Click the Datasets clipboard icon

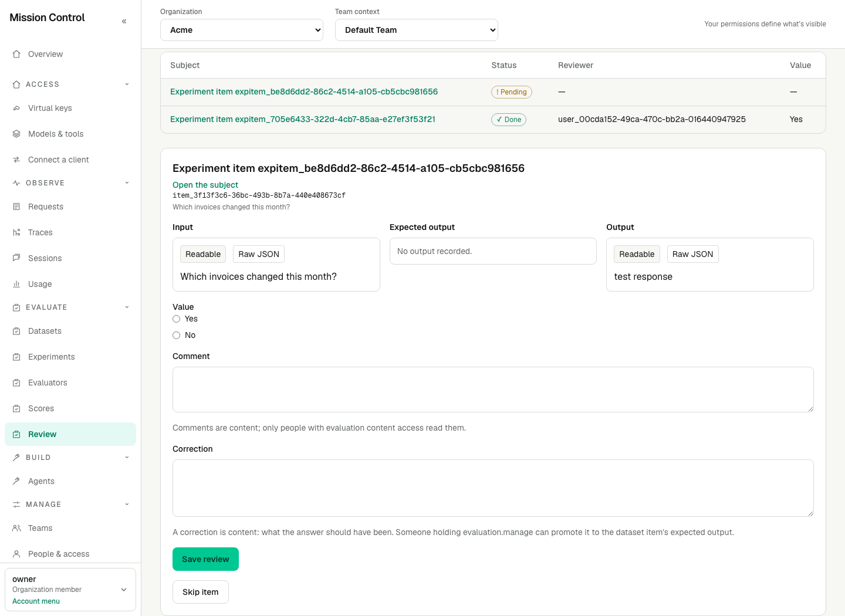16,331
